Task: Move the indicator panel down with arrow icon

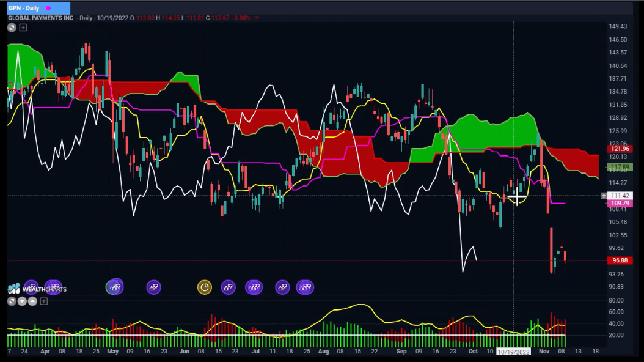Action: coord(22,301)
